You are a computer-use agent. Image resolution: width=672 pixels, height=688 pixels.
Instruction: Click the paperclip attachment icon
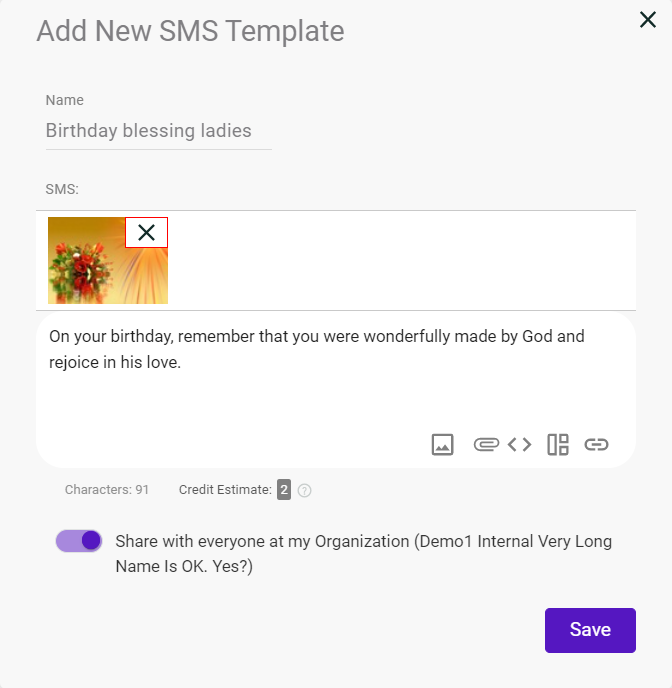coord(486,444)
